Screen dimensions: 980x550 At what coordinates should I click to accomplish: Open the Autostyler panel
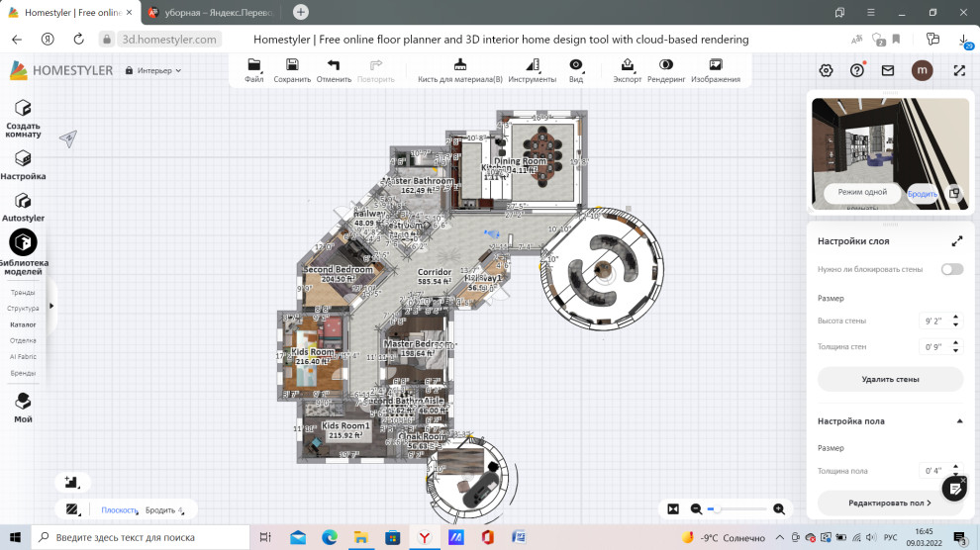pyautogui.click(x=23, y=206)
